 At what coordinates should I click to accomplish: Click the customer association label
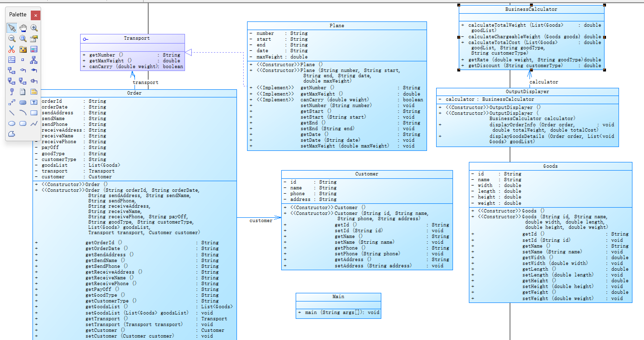[261, 221]
